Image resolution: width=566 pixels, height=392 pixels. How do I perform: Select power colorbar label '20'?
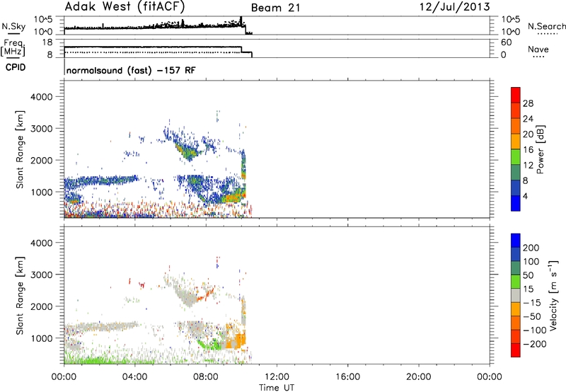[528, 134]
